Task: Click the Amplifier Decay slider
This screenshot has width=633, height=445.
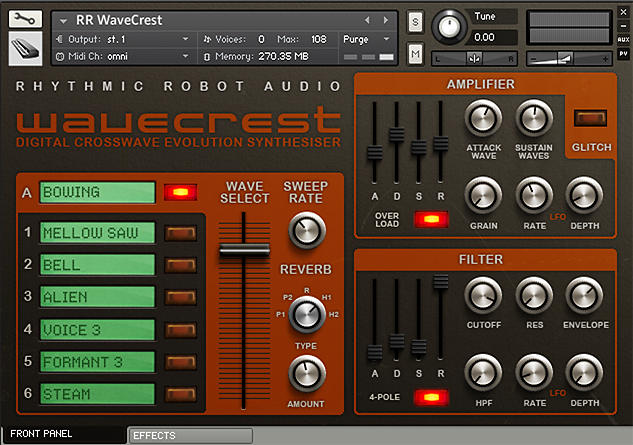Action: click(x=397, y=134)
